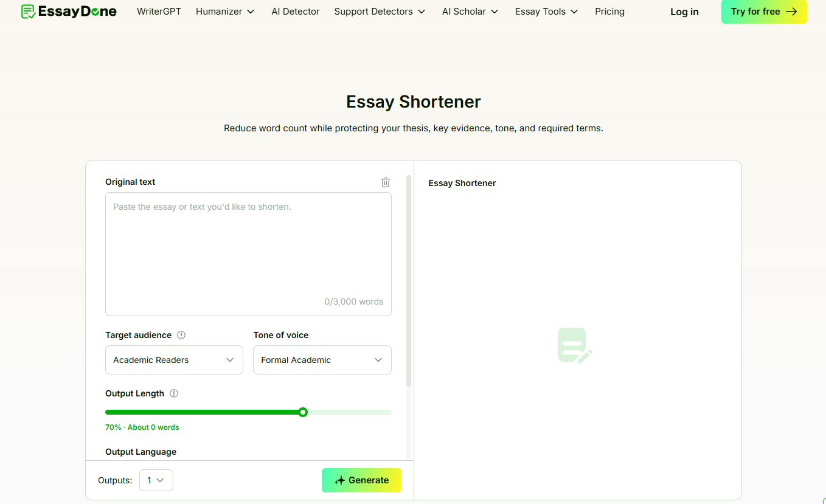The width and height of the screenshot is (826, 504).
Task: Show Target audience info tooltip icon
Action: (x=181, y=335)
